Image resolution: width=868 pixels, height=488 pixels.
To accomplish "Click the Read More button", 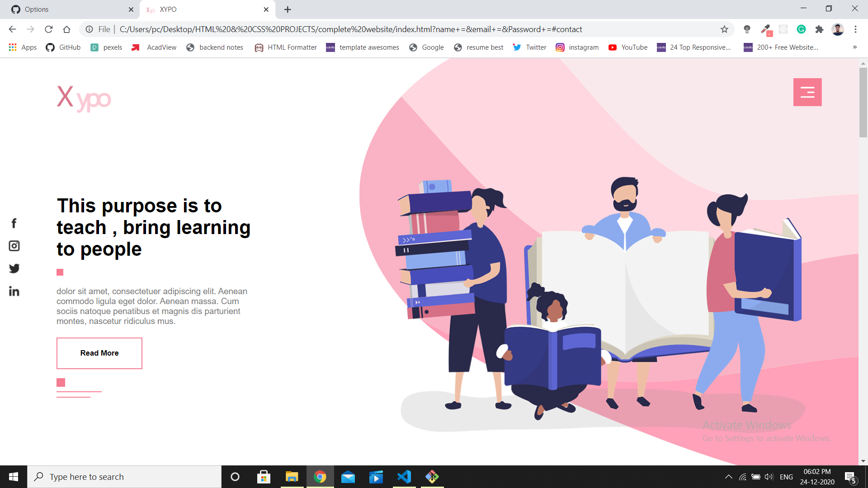I will coord(99,353).
